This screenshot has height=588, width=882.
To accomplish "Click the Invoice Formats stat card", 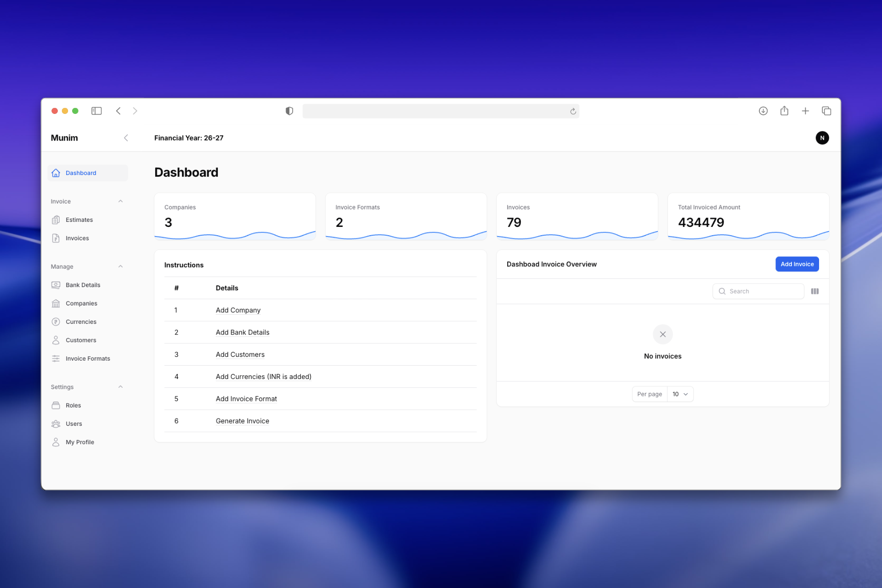I will coord(406,216).
